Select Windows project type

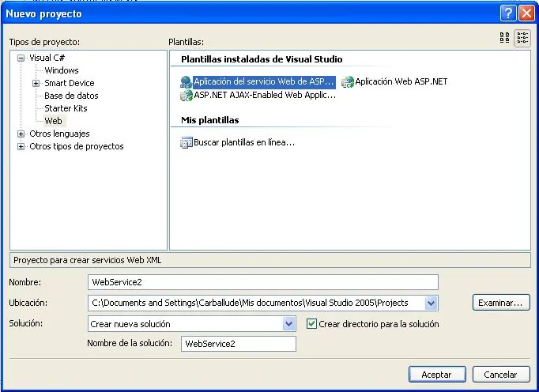tap(62, 70)
